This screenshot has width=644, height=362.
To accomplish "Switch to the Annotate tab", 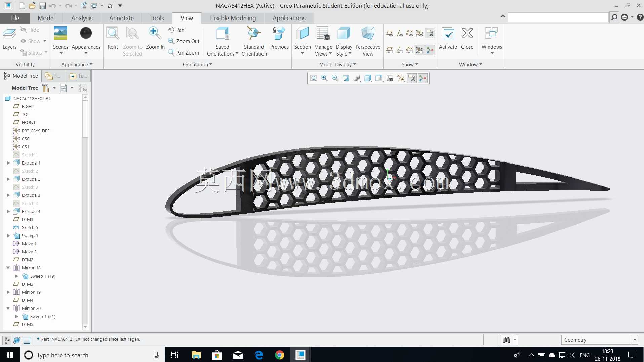I will [121, 18].
